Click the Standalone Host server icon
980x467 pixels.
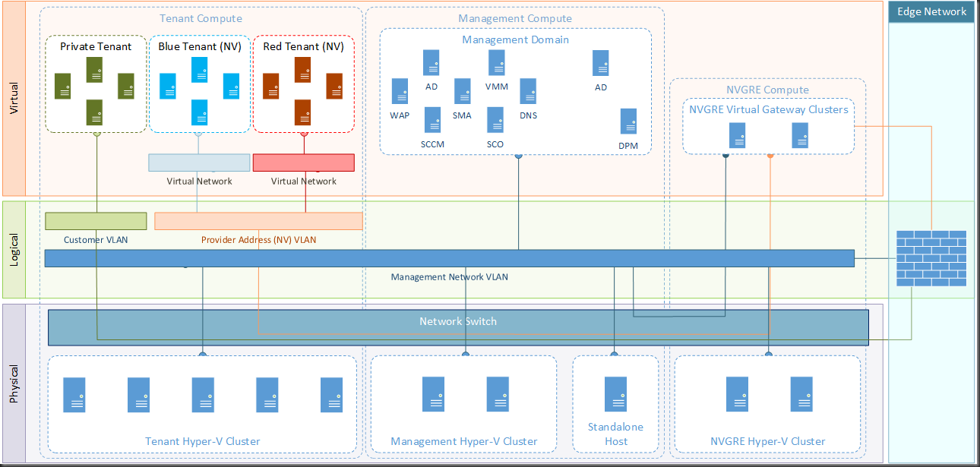pyautogui.click(x=615, y=394)
